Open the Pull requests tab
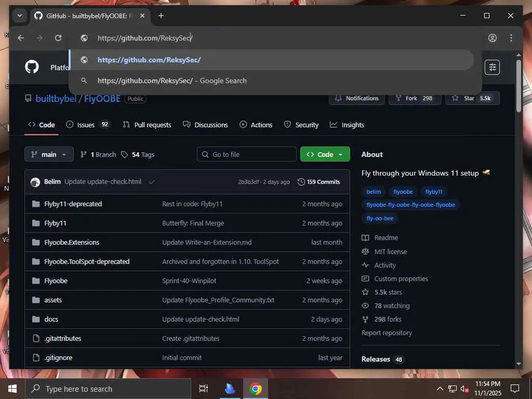 [x=147, y=125]
